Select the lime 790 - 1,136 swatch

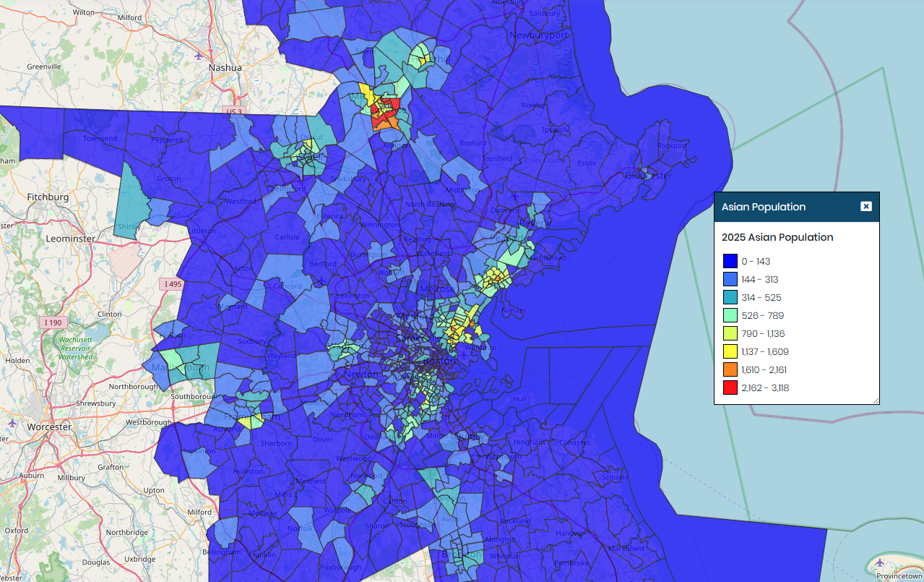pyautogui.click(x=730, y=334)
